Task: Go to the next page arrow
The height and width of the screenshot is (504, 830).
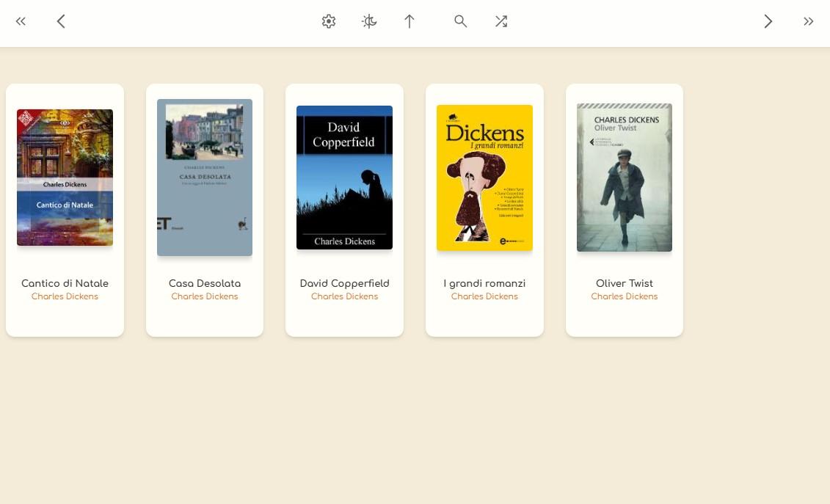Action: [x=768, y=21]
